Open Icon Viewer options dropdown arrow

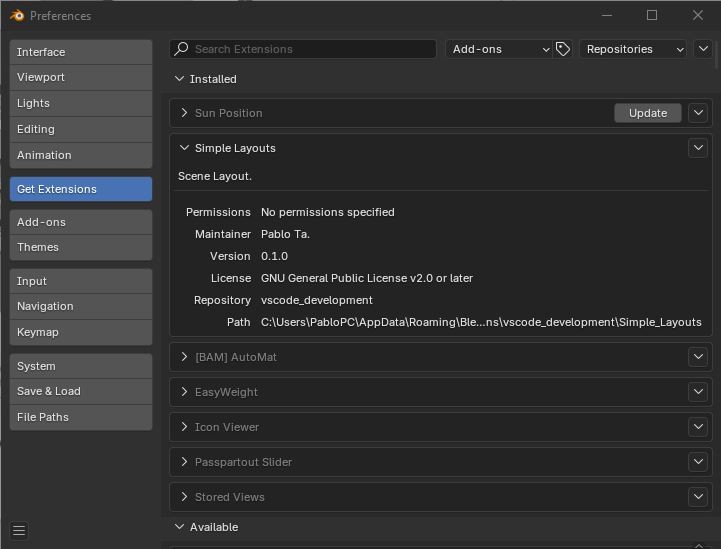(698, 427)
